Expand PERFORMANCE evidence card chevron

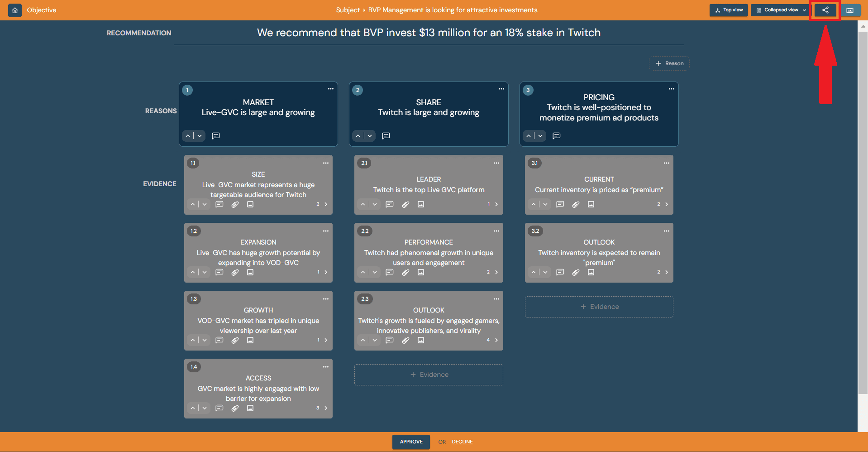496,272
